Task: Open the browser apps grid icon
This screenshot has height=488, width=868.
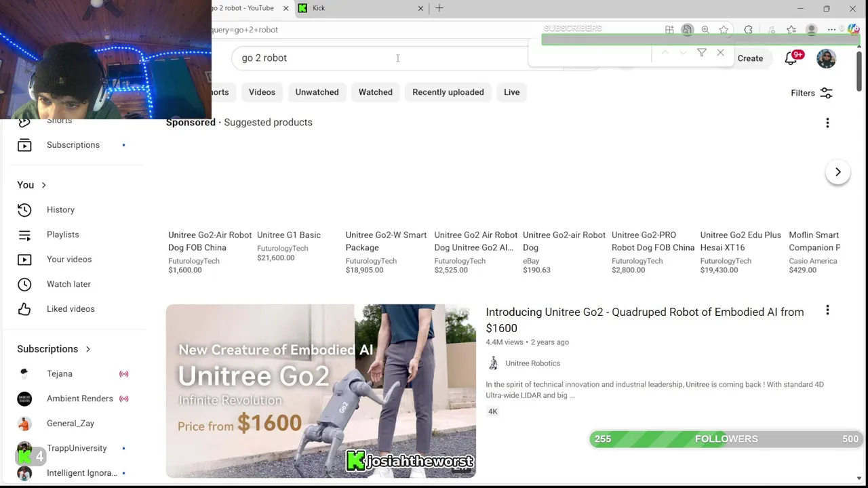Action: pyautogui.click(x=669, y=30)
